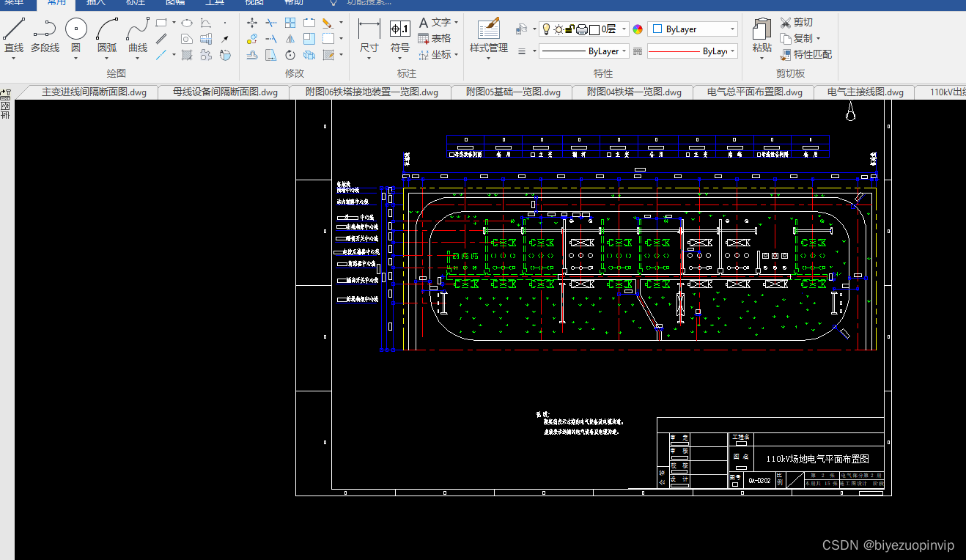Pick the parallel double-line tool
The height and width of the screenshot is (560, 966).
(161, 39)
